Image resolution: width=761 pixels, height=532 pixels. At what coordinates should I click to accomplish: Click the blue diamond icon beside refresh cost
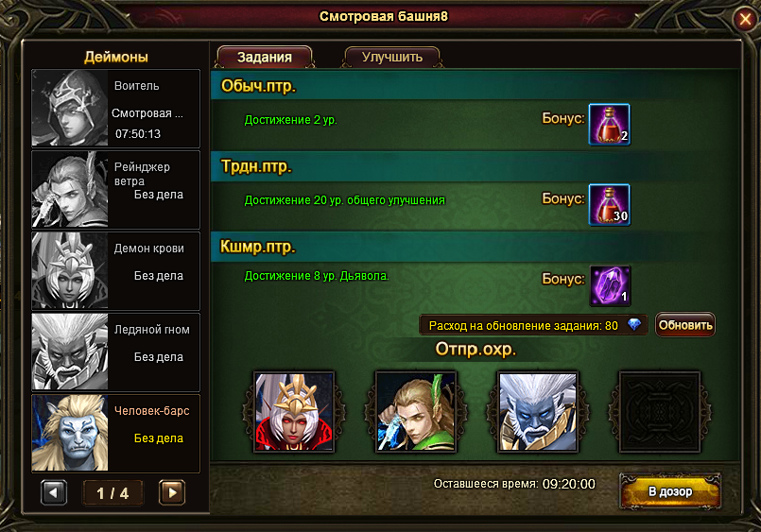tap(633, 324)
